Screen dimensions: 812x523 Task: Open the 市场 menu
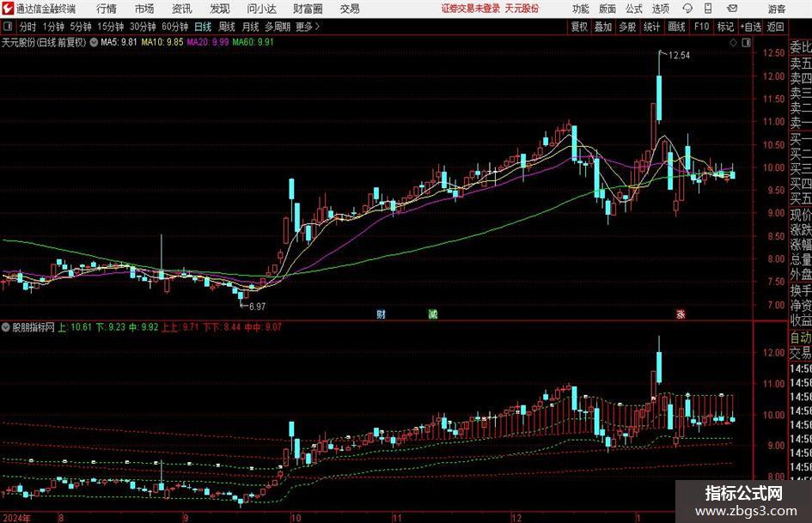tap(144, 9)
